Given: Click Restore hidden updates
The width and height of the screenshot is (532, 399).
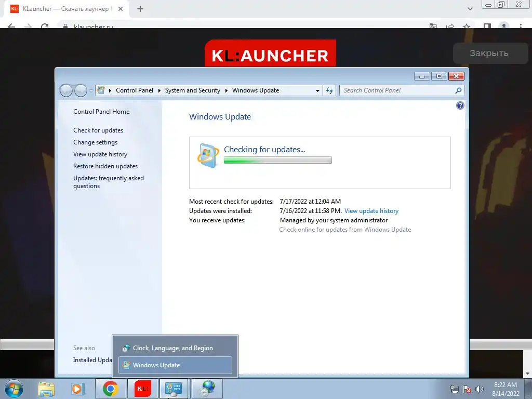Looking at the screenshot, I should tap(105, 166).
